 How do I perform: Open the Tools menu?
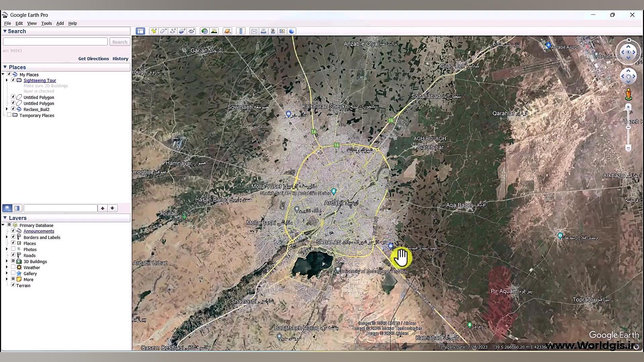(47, 23)
